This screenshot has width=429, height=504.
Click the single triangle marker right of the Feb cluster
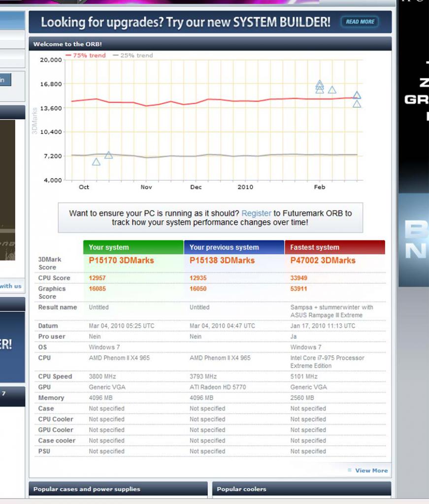[x=332, y=90]
